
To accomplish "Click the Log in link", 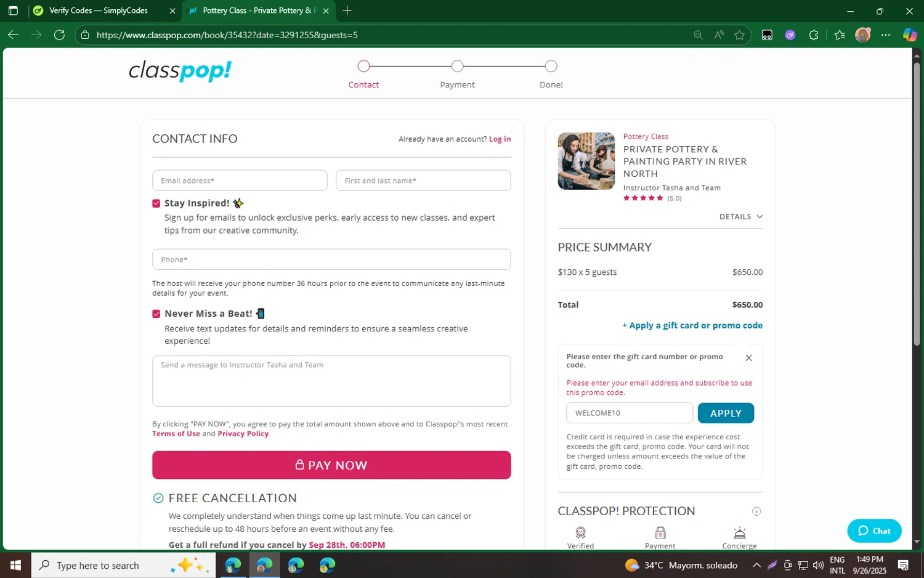I will [x=500, y=139].
